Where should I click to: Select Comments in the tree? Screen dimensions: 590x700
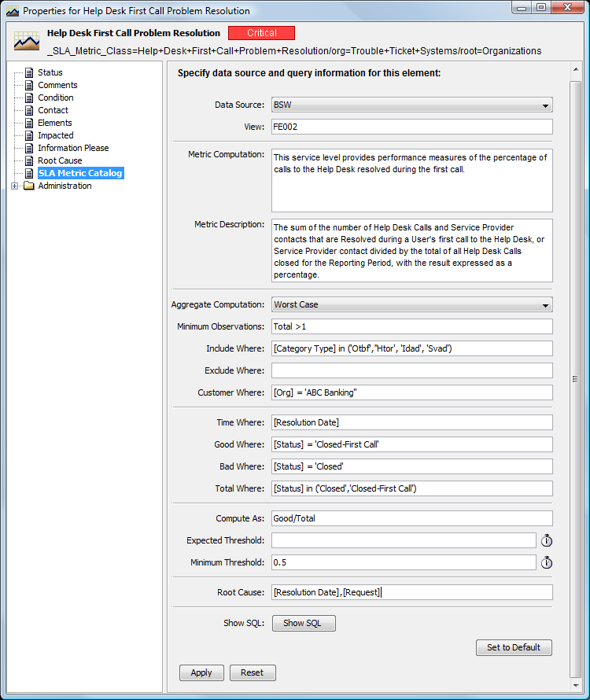[57, 85]
